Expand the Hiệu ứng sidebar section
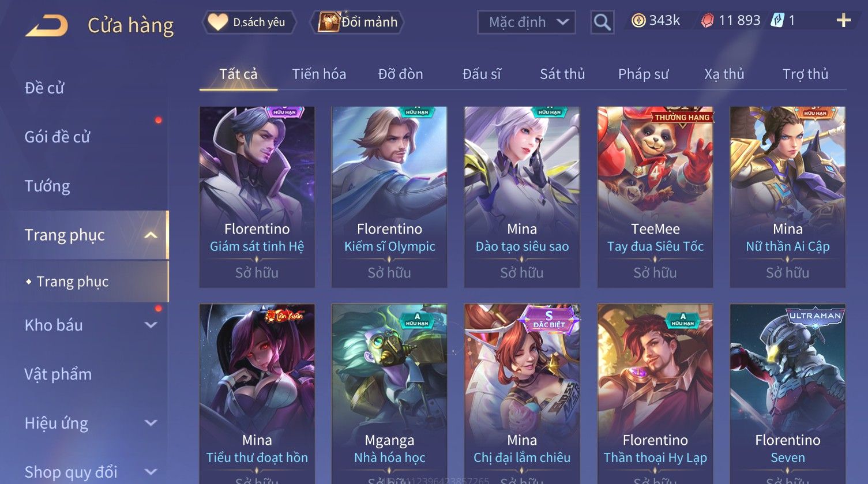The height and width of the screenshot is (484, 868). [x=151, y=423]
